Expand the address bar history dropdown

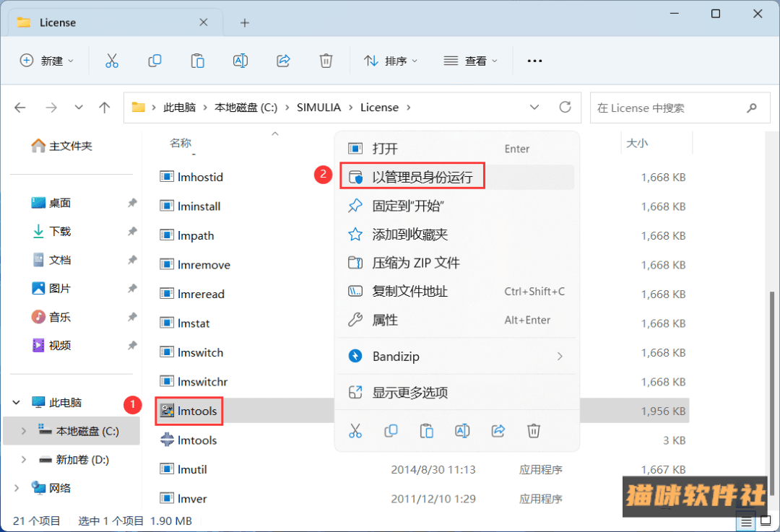[534, 108]
